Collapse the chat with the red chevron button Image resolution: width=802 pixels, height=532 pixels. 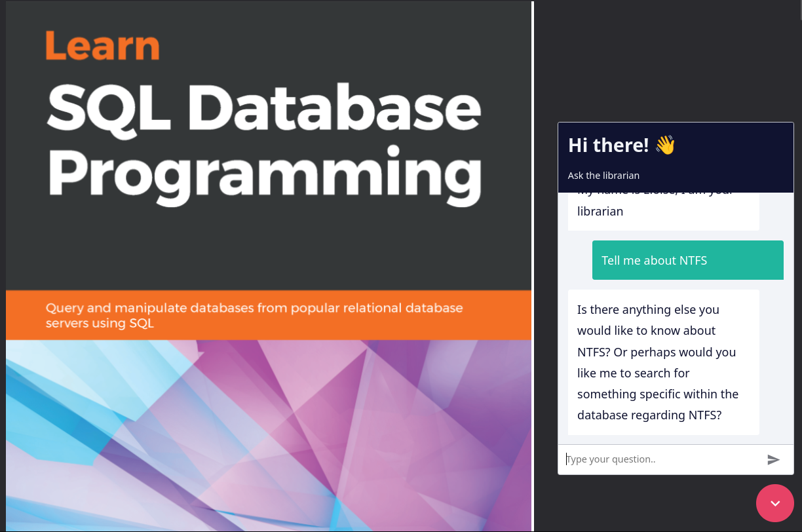click(x=774, y=503)
